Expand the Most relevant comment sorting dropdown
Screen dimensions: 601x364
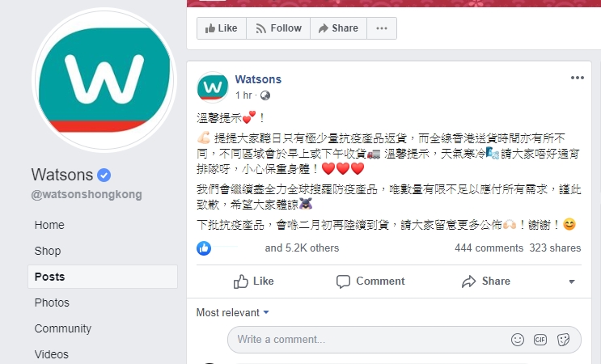pyautogui.click(x=232, y=313)
